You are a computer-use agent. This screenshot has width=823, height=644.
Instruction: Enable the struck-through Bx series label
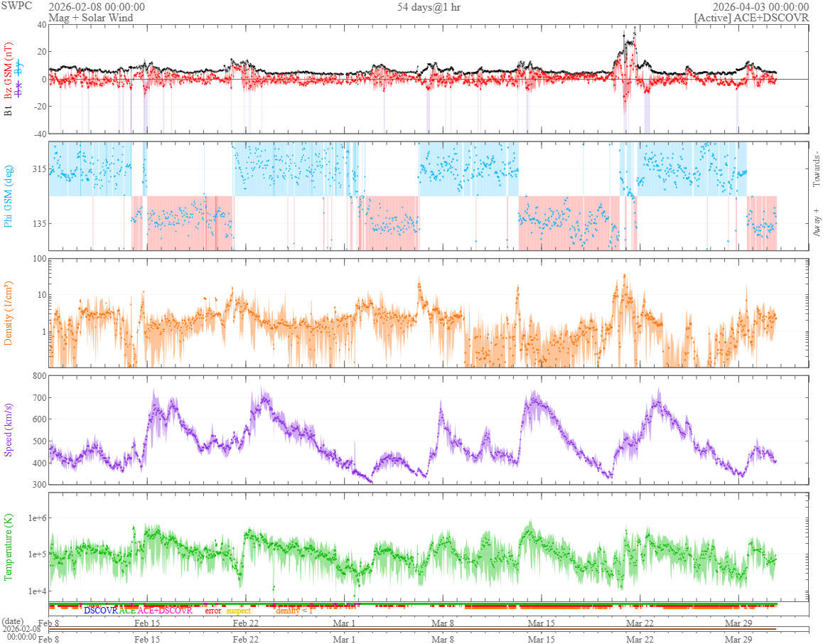coord(19,90)
